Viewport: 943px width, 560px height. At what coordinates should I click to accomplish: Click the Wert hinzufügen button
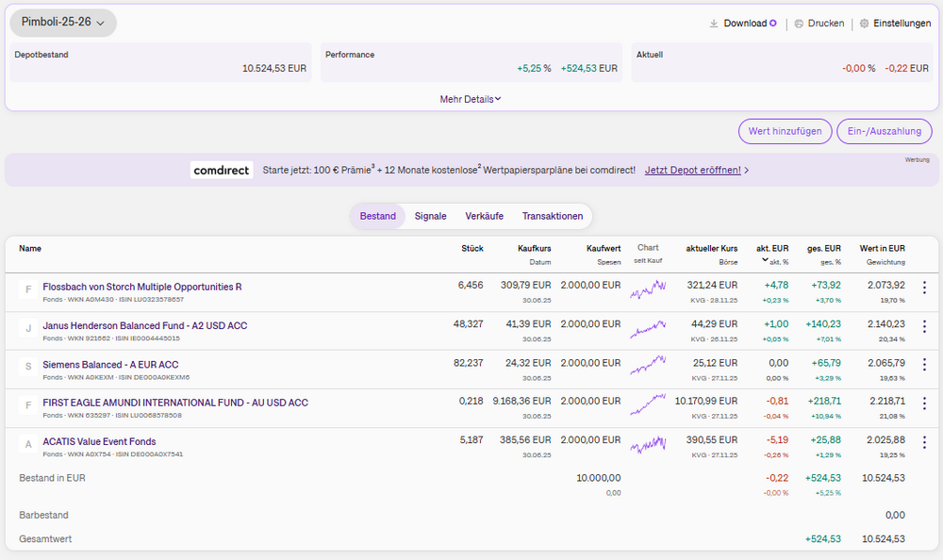785,131
